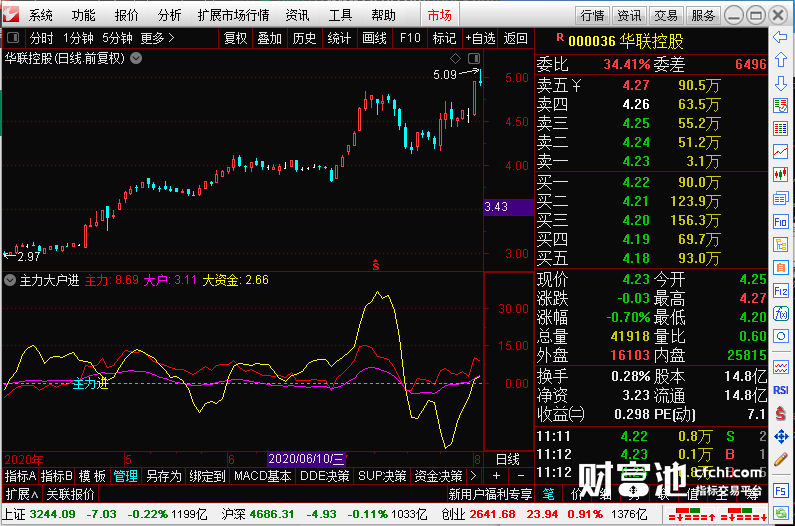Screen dimensions: 795x526
Task: Open the 工具 menu
Action: point(340,15)
